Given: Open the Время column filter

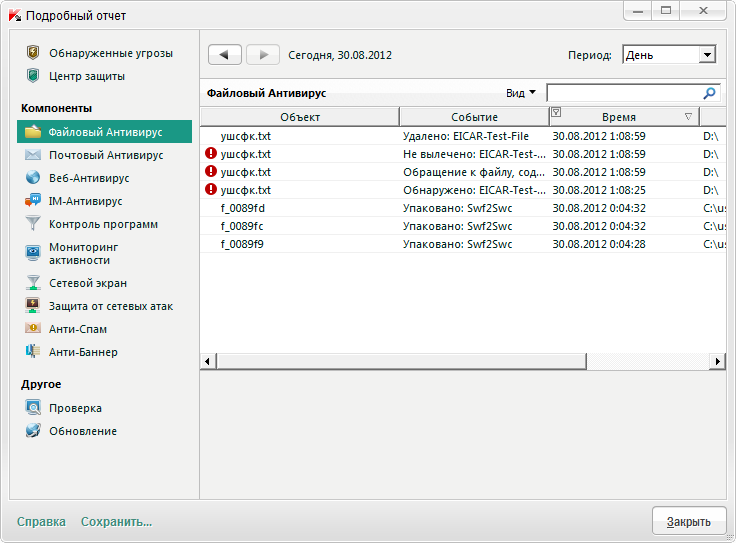Looking at the screenshot, I should point(557,112).
